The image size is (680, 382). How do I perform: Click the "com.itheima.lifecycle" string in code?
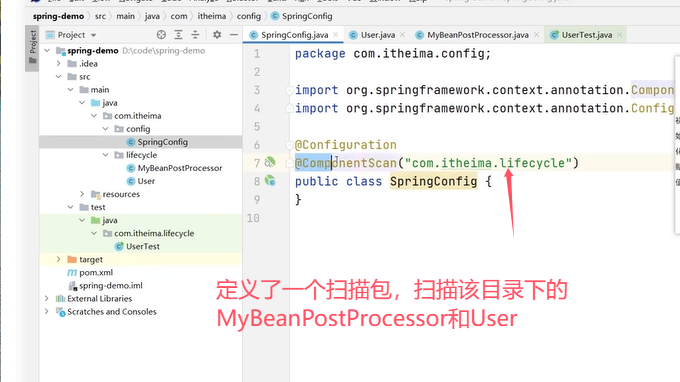point(488,163)
